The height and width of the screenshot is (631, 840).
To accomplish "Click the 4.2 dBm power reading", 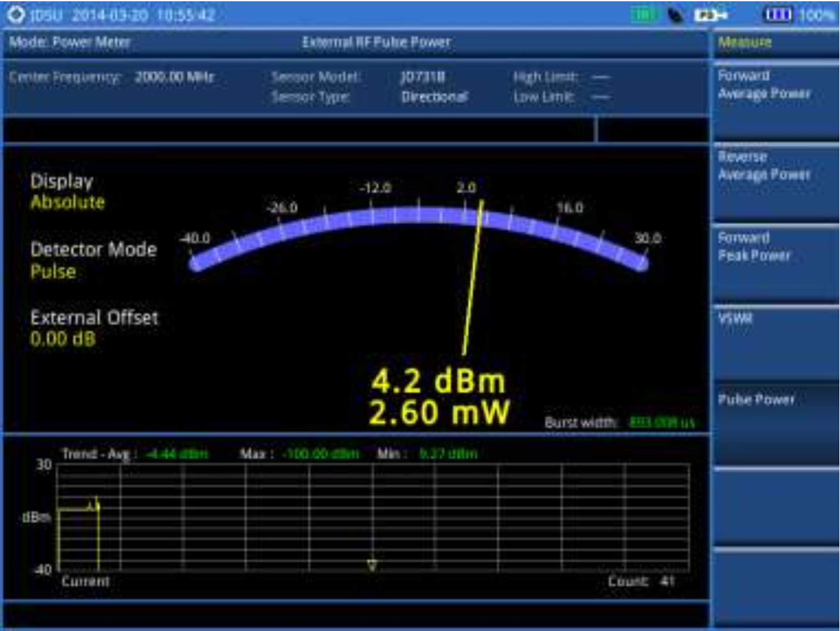I will (x=438, y=382).
